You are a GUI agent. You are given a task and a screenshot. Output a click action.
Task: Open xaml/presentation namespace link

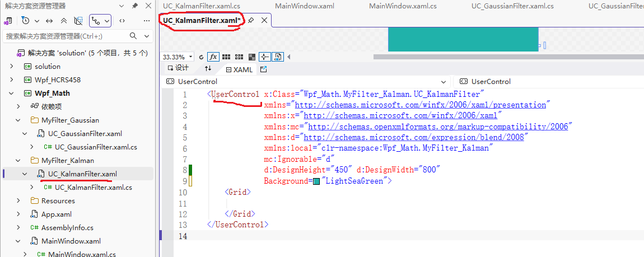(421, 105)
